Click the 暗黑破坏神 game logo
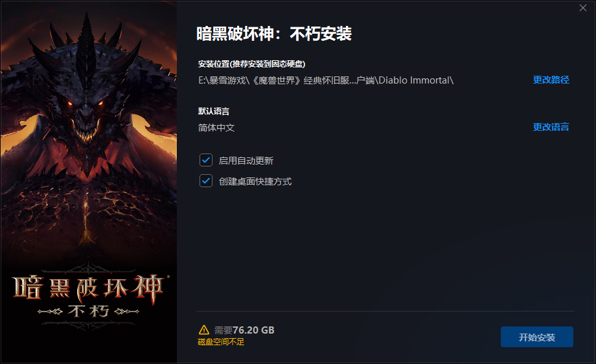The height and width of the screenshot is (364, 596). [88, 290]
